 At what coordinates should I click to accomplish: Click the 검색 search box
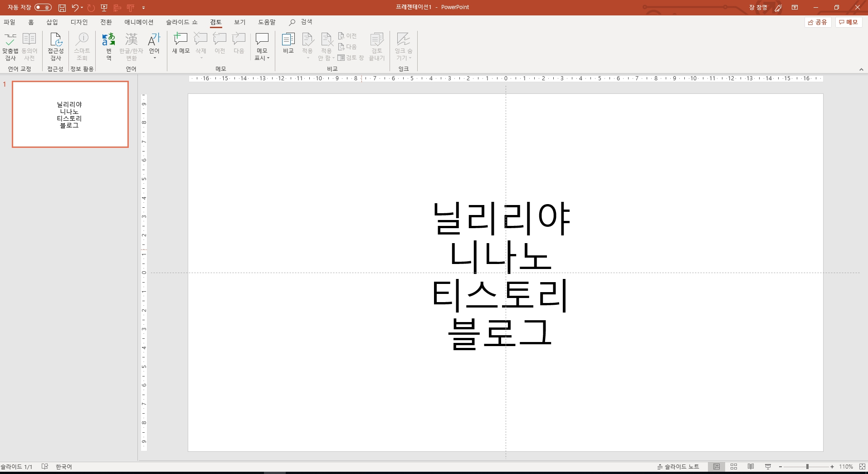(301, 22)
